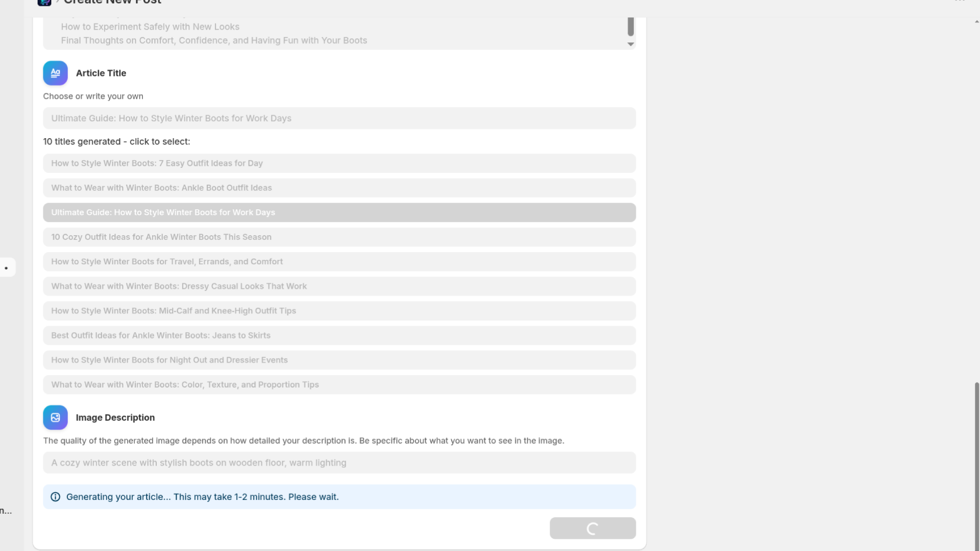Select 'Best Outfit Ideas for Ankle Winter Boots' title
Screen dimensions: 980x551
click(339, 335)
